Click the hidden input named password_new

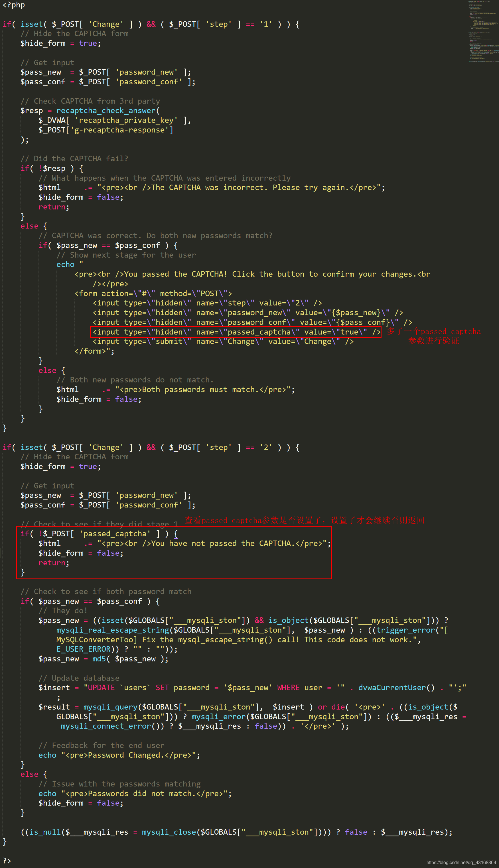(x=248, y=313)
